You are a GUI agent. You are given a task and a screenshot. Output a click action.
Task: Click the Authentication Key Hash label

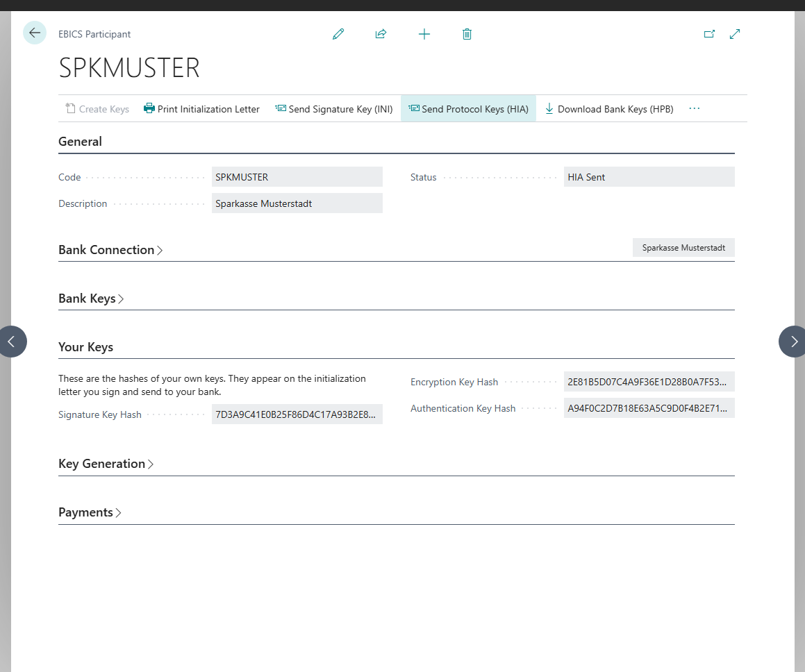[x=463, y=408]
